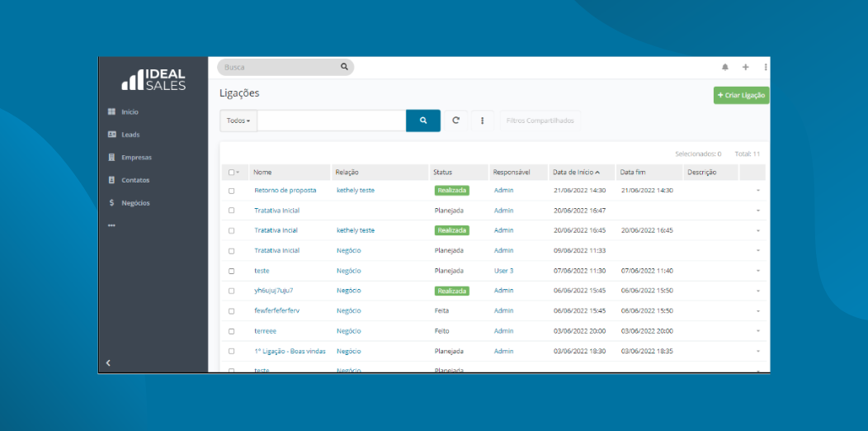Sort by Data de Início column header
868x431 pixels.
click(576, 173)
